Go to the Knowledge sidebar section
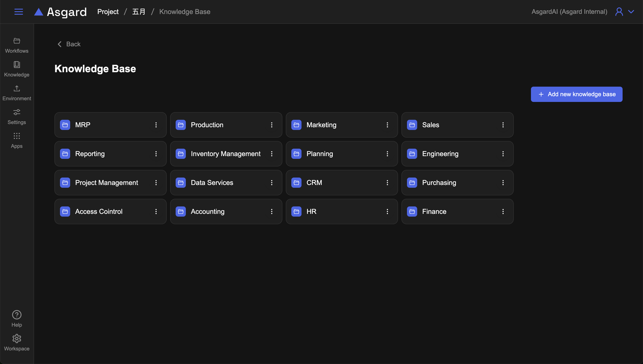 17,69
